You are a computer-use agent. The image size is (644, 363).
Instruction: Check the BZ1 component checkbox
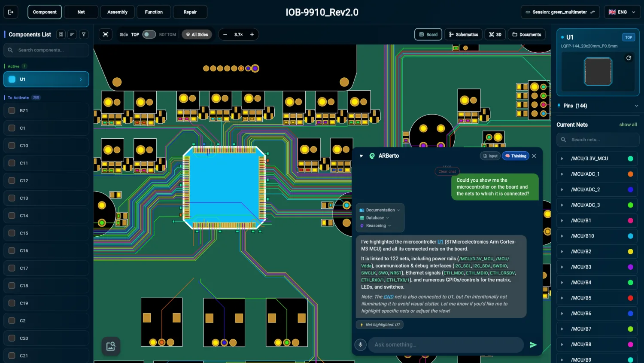point(12,110)
